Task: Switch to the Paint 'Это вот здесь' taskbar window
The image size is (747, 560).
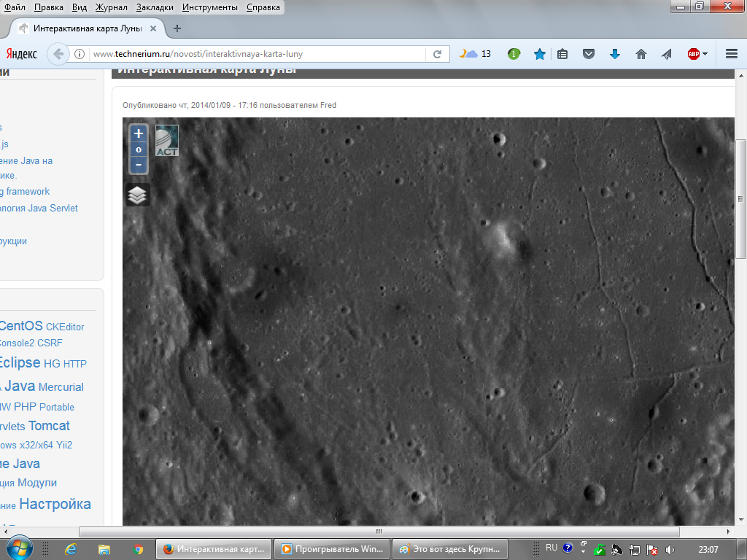Action: 450,549
